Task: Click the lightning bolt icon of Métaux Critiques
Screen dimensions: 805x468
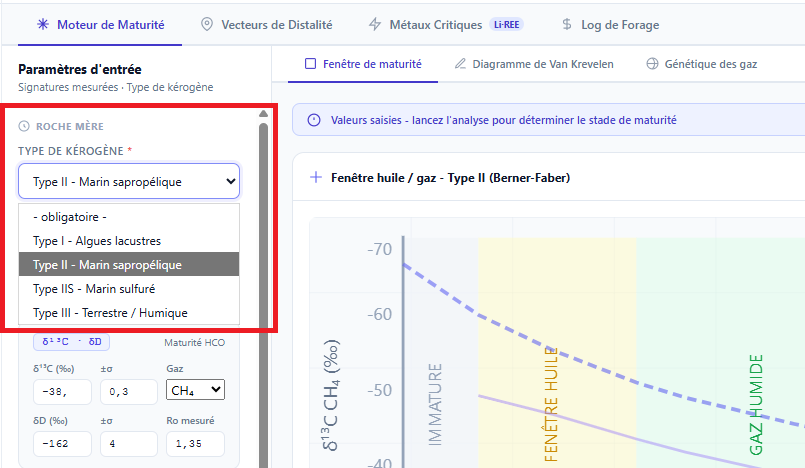Action: 375,24
